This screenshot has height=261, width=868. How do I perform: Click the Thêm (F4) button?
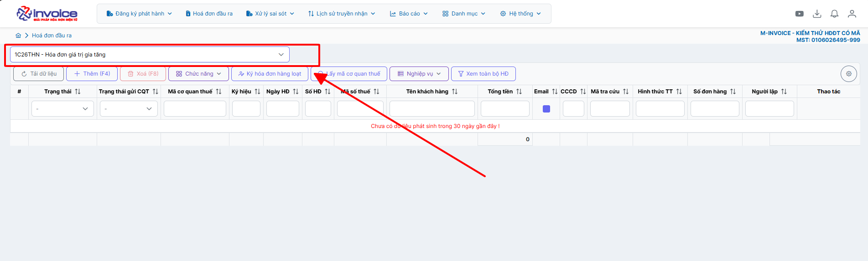pyautogui.click(x=92, y=74)
